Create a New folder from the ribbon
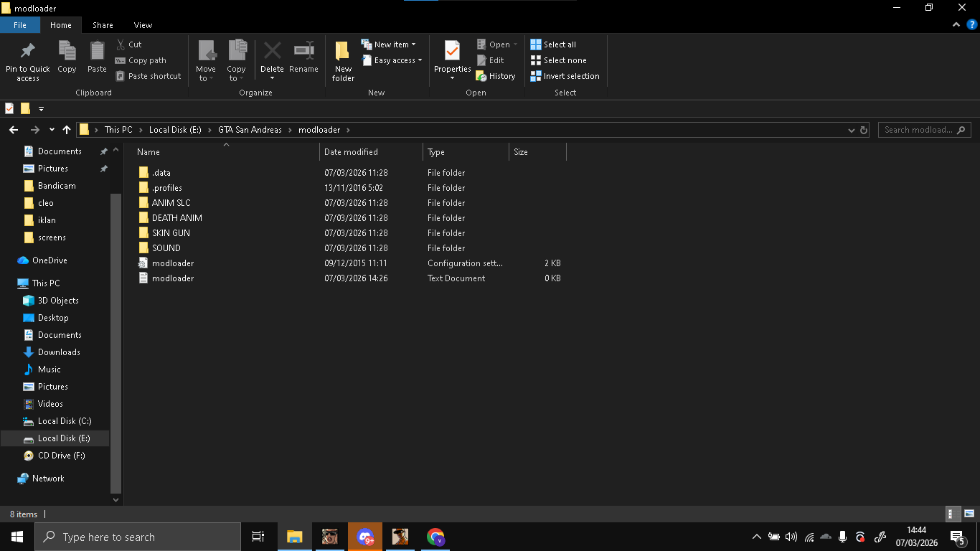 pos(343,60)
